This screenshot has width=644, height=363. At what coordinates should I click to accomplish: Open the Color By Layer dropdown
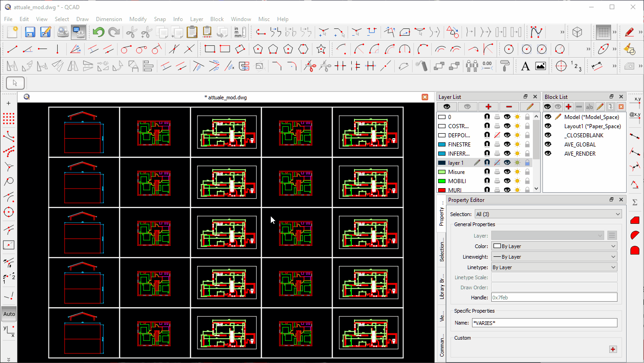554,246
